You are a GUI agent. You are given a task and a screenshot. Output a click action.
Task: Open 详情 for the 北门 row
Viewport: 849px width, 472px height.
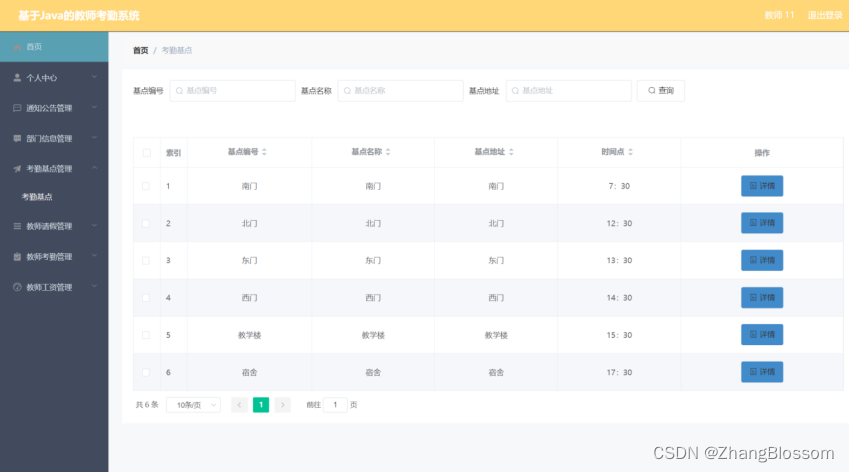[762, 223]
